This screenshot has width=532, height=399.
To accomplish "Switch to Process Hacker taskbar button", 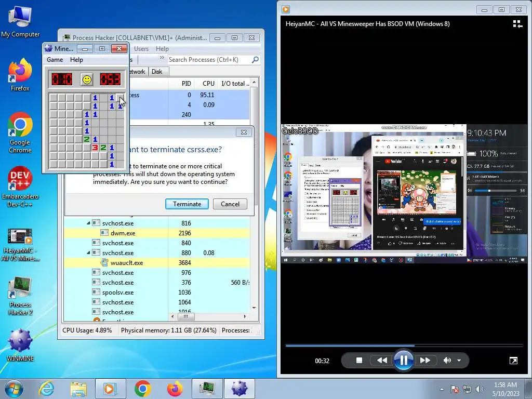I will tap(207, 389).
